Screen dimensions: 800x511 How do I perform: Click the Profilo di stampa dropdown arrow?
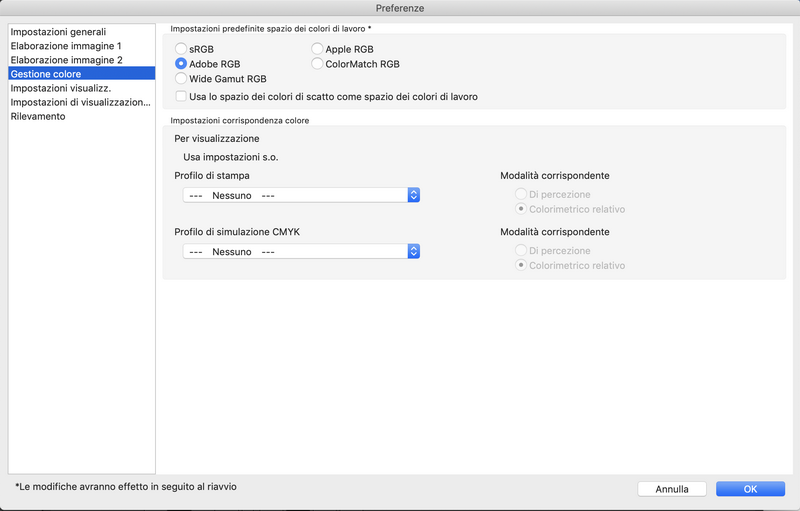pyautogui.click(x=413, y=195)
